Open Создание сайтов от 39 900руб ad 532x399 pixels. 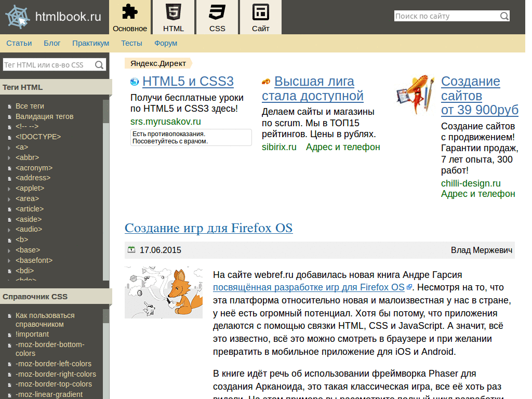click(480, 96)
